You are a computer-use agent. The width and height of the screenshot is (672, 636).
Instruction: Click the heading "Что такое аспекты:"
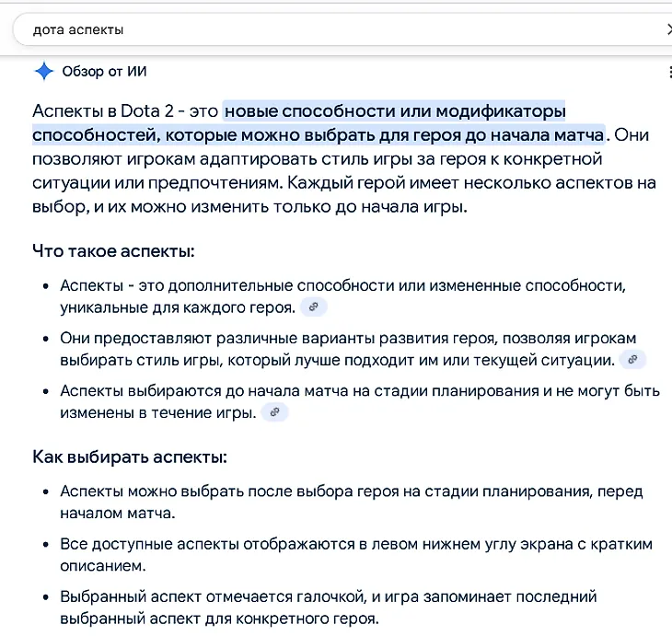(113, 251)
